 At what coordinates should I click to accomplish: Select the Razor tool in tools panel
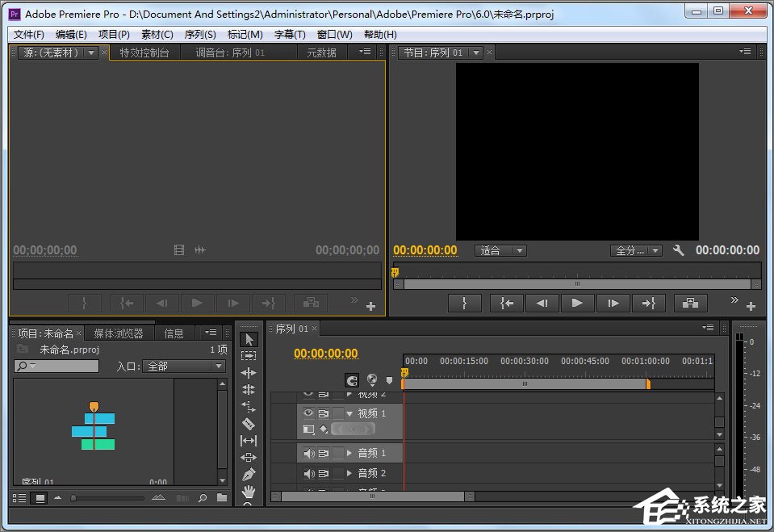point(249,423)
